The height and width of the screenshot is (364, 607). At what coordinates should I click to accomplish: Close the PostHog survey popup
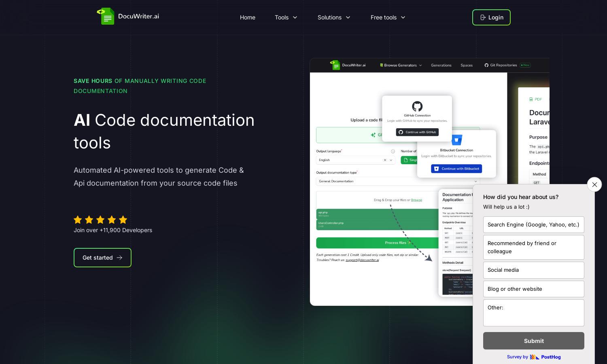(x=594, y=184)
